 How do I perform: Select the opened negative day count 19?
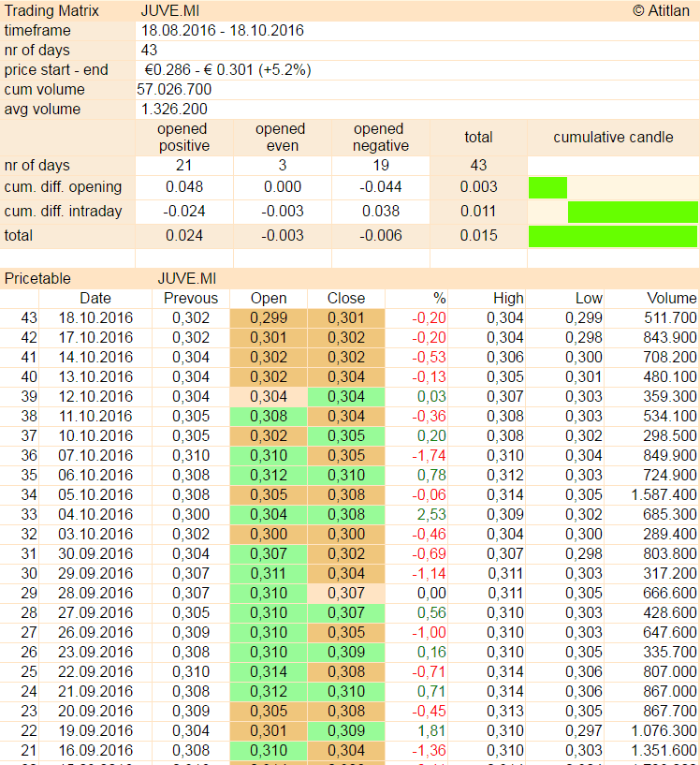tap(381, 166)
